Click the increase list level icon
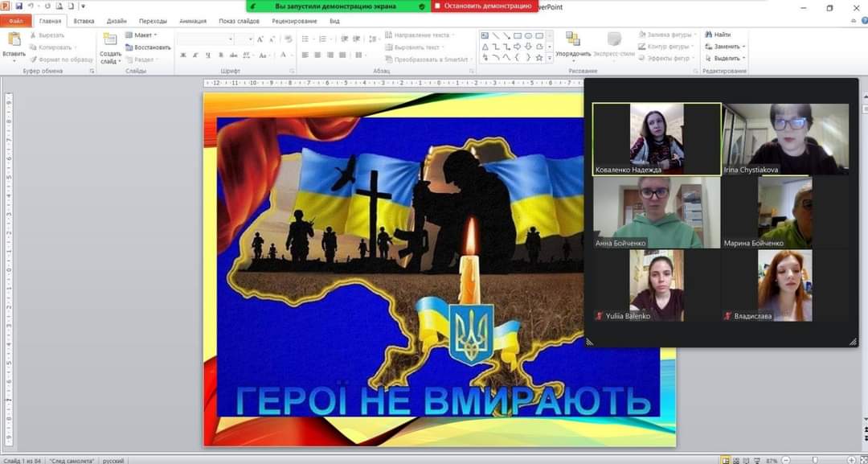 tap(357, 39)
